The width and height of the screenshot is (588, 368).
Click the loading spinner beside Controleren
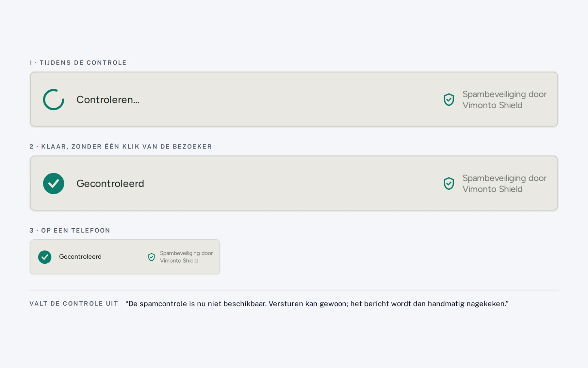point(54,99)
